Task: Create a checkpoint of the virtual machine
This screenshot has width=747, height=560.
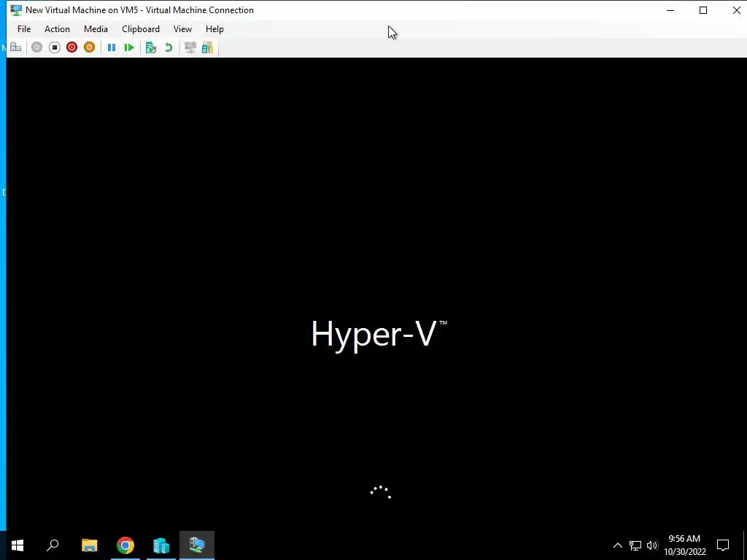Action: click(x=151, y=47)
